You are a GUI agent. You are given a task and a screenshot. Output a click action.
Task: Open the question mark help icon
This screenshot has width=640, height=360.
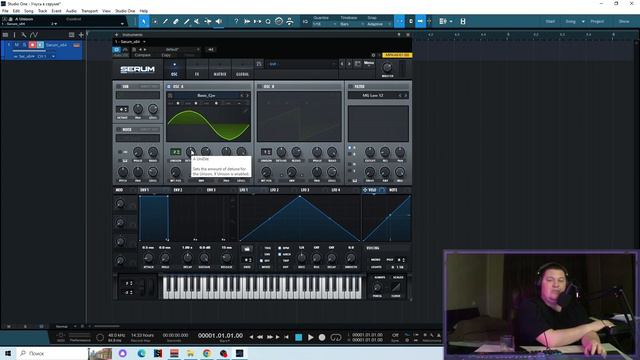click(x=236, y=21)
